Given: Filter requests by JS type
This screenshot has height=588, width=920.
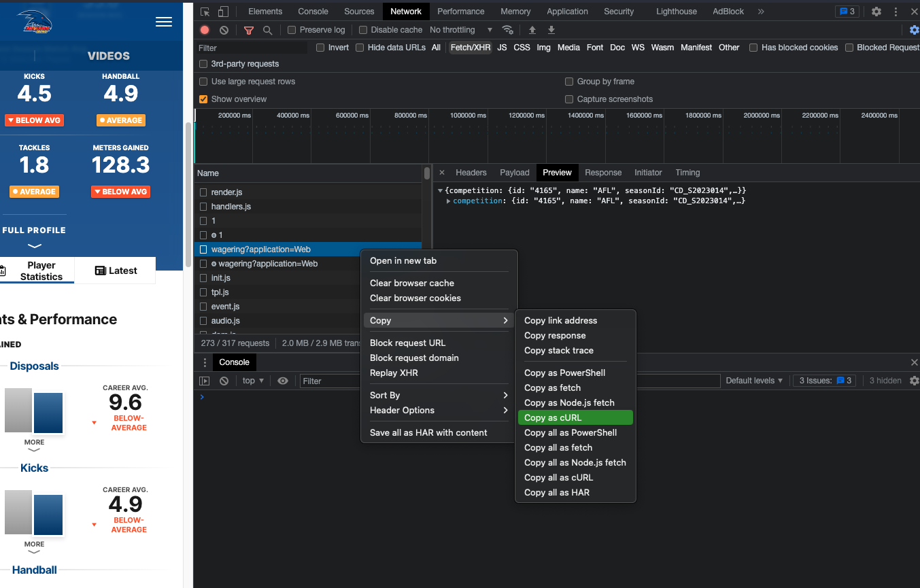Looking at the screenshot, I should point(502,48).
